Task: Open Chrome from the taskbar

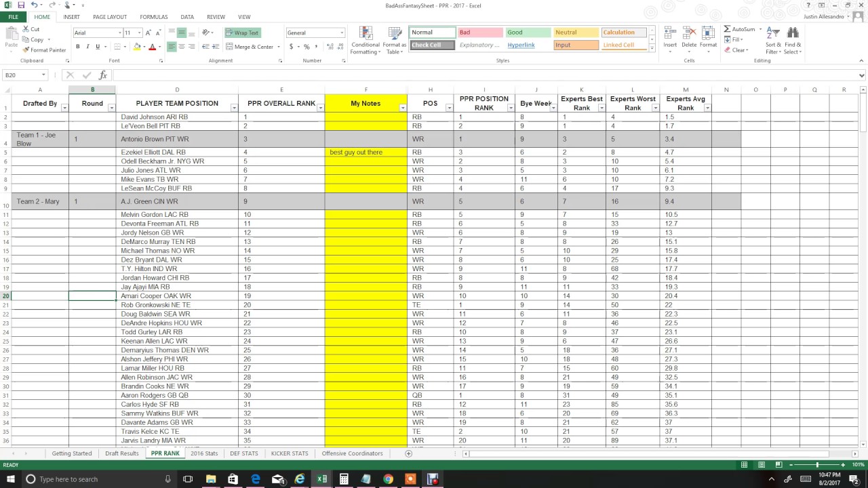Action: tap(388, 479)
